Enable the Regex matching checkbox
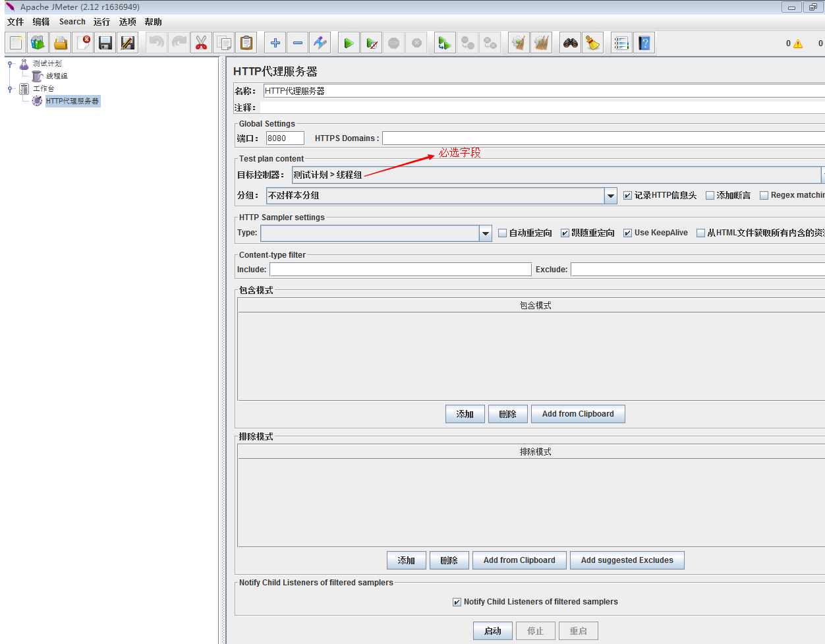Screen dimensions: 825x644 764,196
